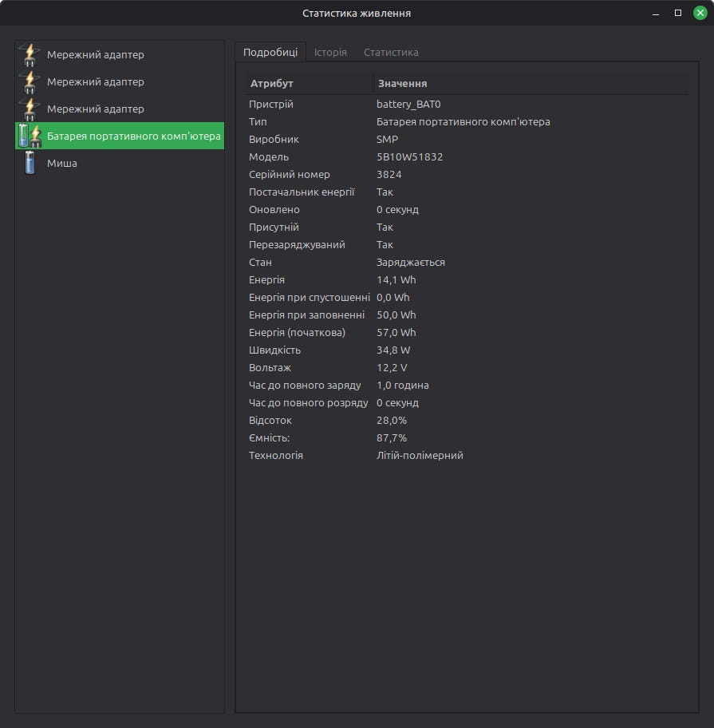
Task: Click the Вольтаж attribute label
Action: click(x=270, y=368)
